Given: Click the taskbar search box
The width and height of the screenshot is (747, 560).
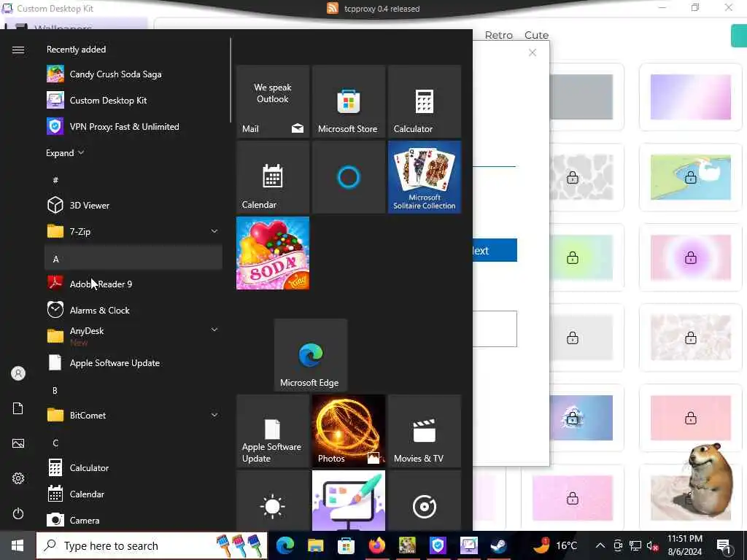Looking at the screenshot, I should click(x=152, y=545).
